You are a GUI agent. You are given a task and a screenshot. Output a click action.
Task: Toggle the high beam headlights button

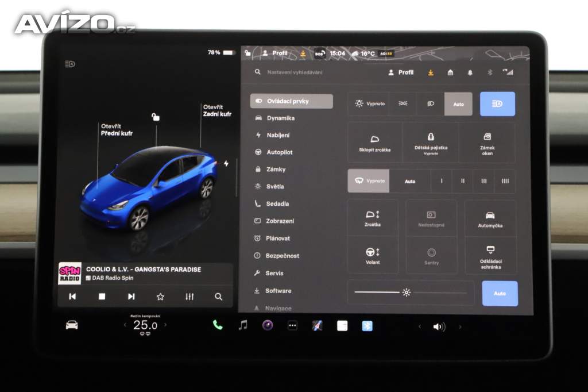click(x=497, y=104)
